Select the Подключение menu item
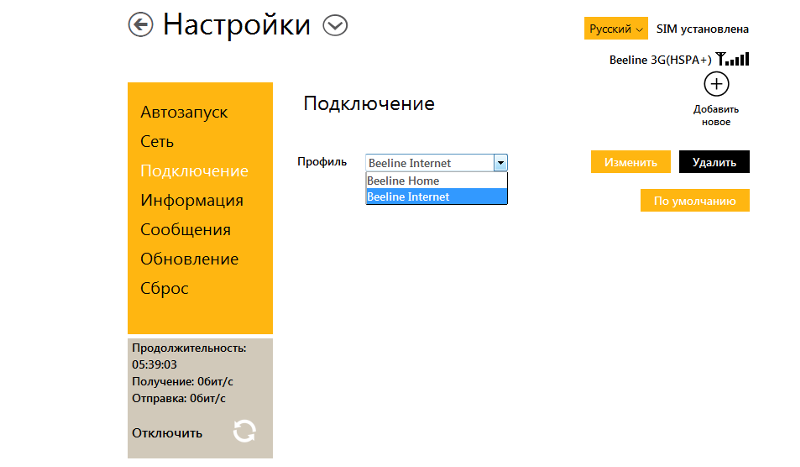Screen dimensions: 800x467 194,171
